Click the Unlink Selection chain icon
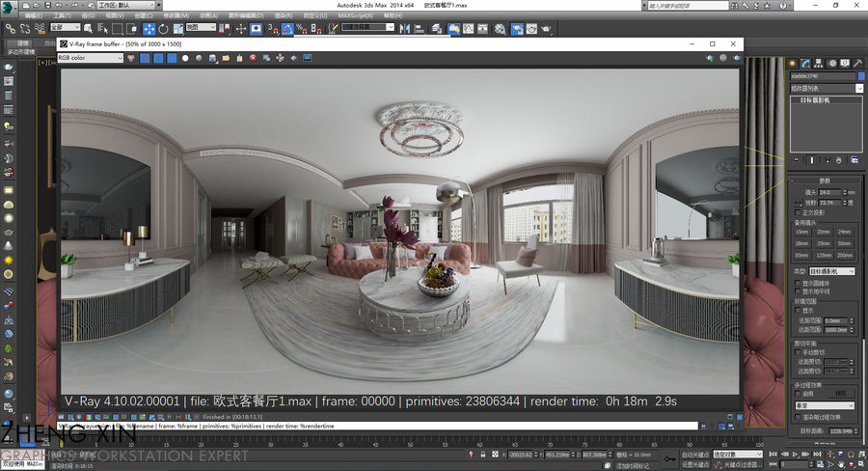The width and height of the screenshot is (868, 471). pyautogui.click(x=25, y=28)
